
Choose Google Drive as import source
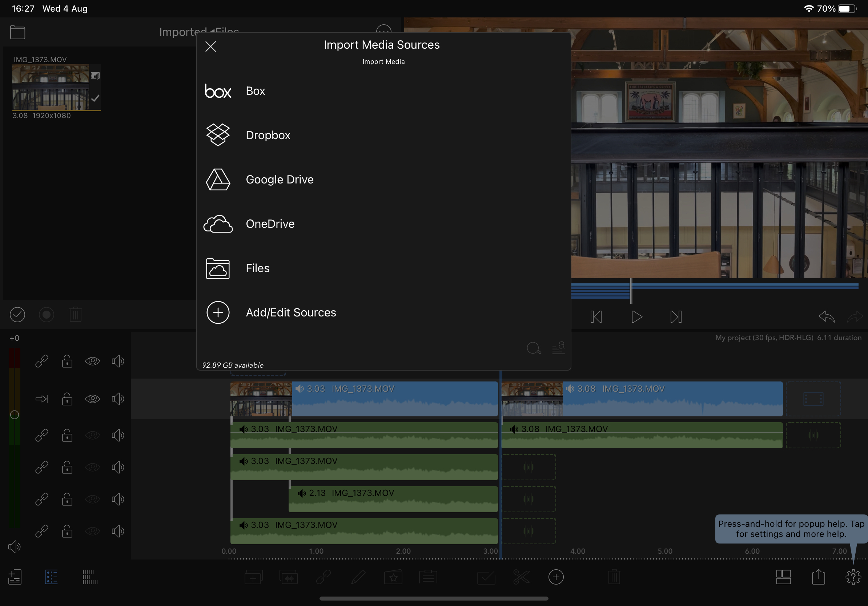pyautogui.click(x=383, y=179)
